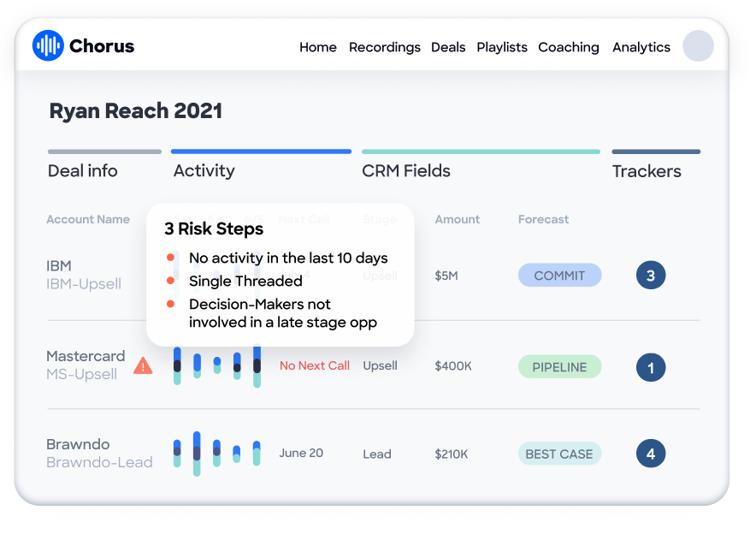This screenshot has height=546, width=756.
Task: Click the first Mastercard activity bar
Action: (x=177, y=365)
